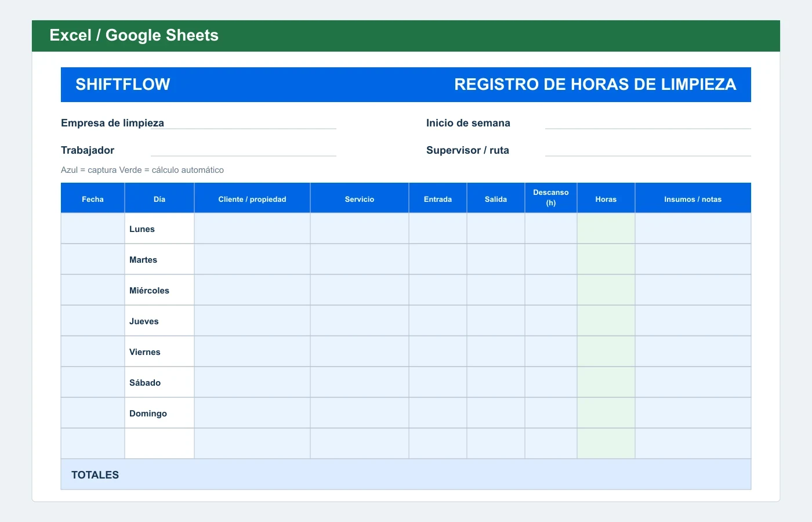Image resolution: width=812 pixels, height=522 pixels.
Task: Click the Azul = captura legend text
Action: click(142, 170)
